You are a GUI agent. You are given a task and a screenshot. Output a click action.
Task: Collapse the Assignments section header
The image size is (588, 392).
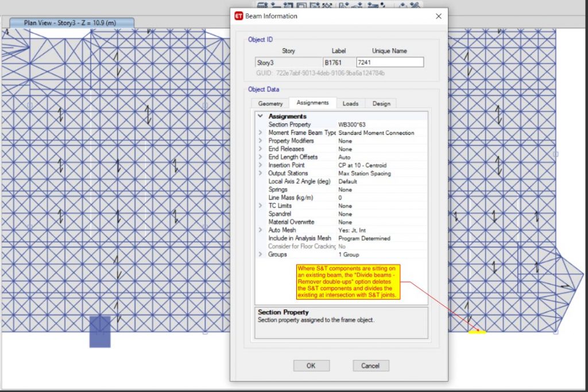260,117
